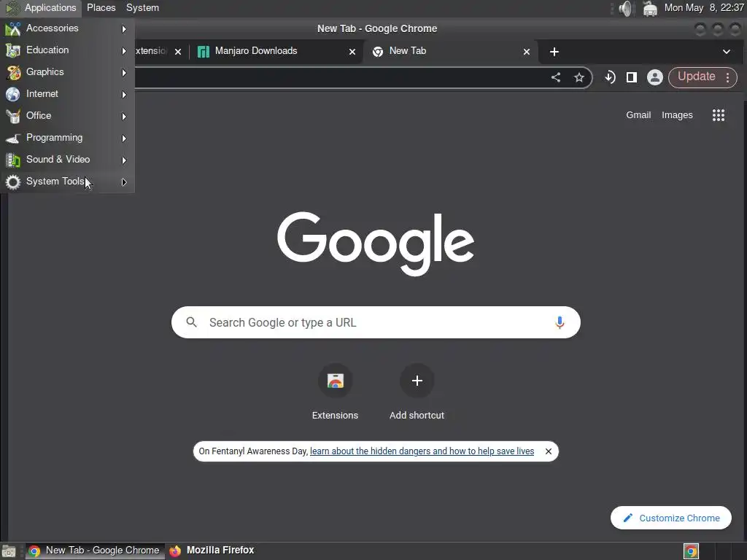
Task: Expand arrow next to Education
Action: pyautogui.click(x=124, y=51)
